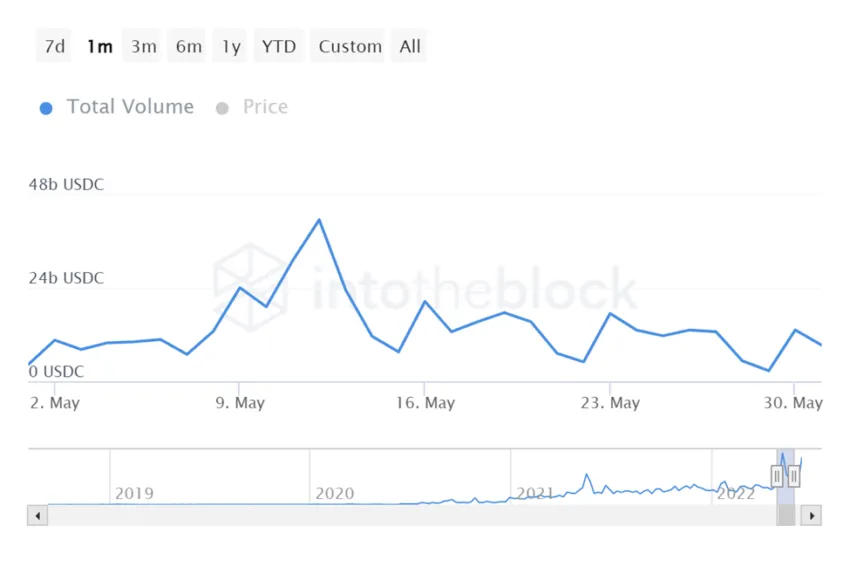This screenshot has width=850, height=567.
Task: Switch to the 1m range
Action: (x=99, y=46)
